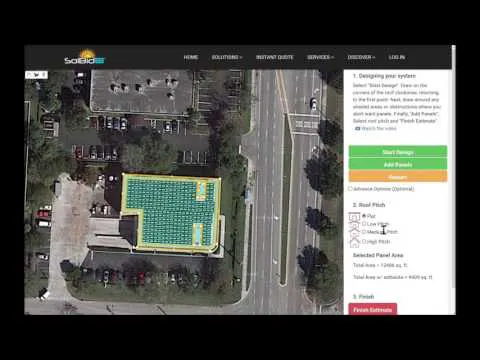Open the Watch the video link
This screenshot has width=480, height=360.
(379, 128)
